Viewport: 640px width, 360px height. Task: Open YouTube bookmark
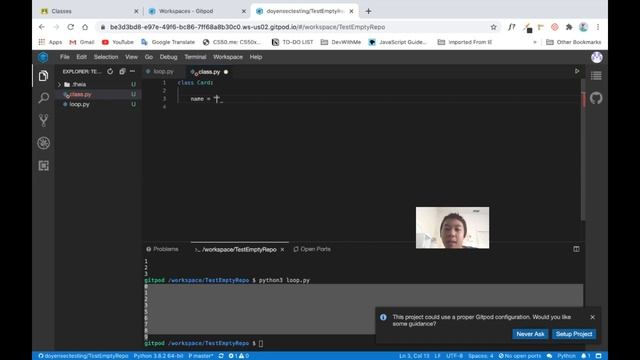118,42
